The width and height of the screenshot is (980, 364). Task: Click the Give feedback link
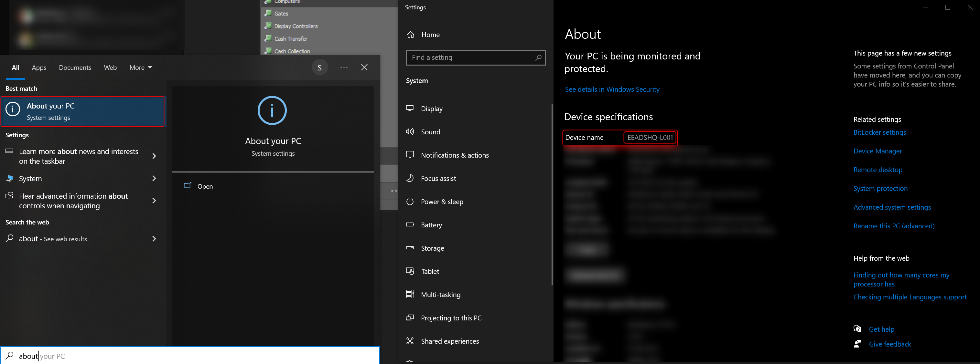pyautogui.click(x=890, y=344)
